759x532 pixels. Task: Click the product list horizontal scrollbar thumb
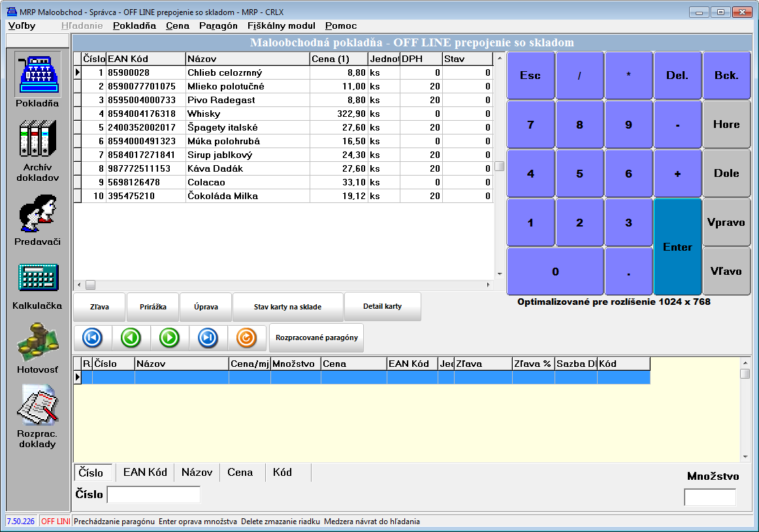(x=90, y=285)
